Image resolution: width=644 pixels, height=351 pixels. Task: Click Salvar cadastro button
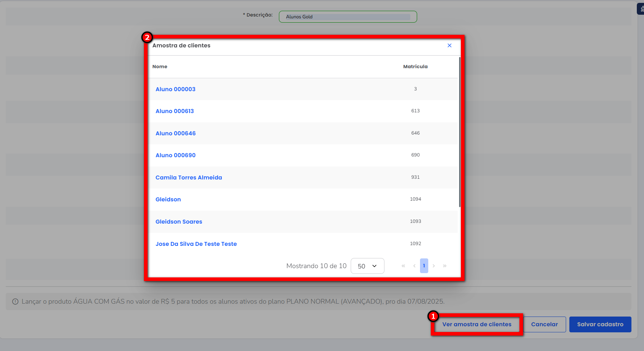point(600,324)
